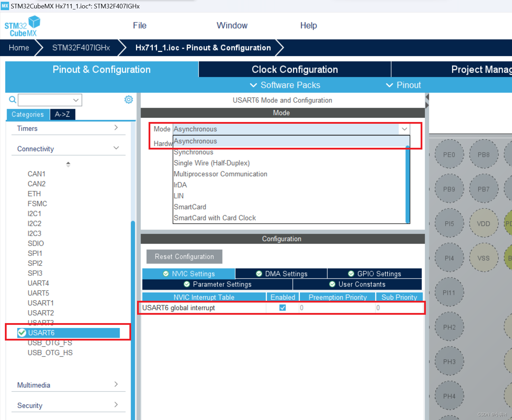Select the PE0 pin on chip view
The width and height of the screenshot is (512, 420).
coord(449,155)
